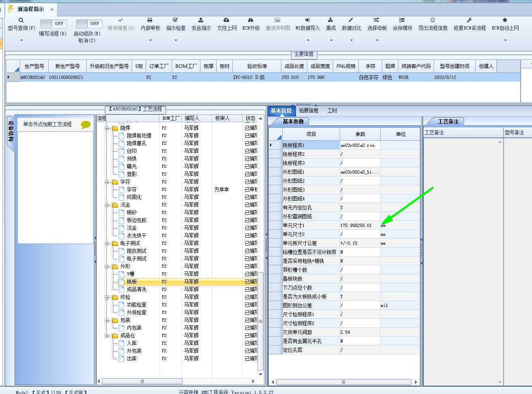
Task: Open dropdown arrow under MI数据导入
Action: pos(308,40)
